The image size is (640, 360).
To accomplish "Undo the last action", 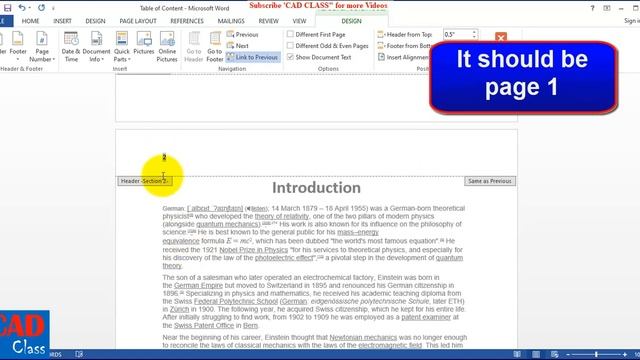I will (21, 8).
